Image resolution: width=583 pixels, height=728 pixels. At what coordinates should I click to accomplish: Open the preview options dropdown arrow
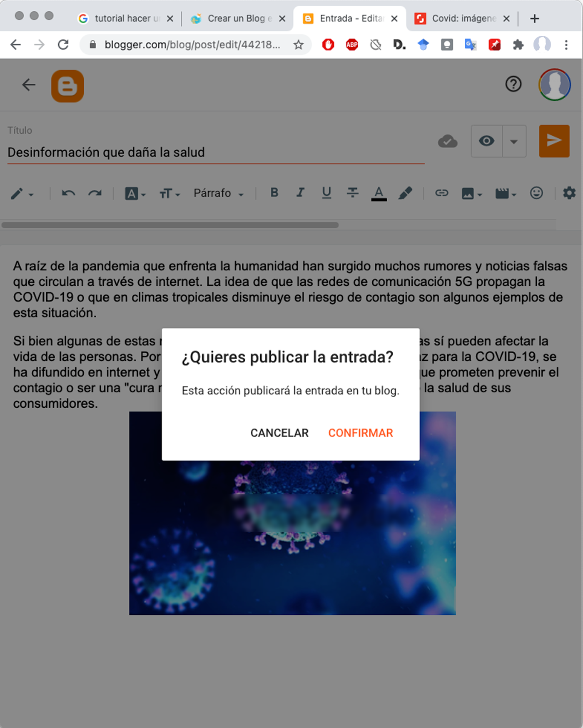514,141
